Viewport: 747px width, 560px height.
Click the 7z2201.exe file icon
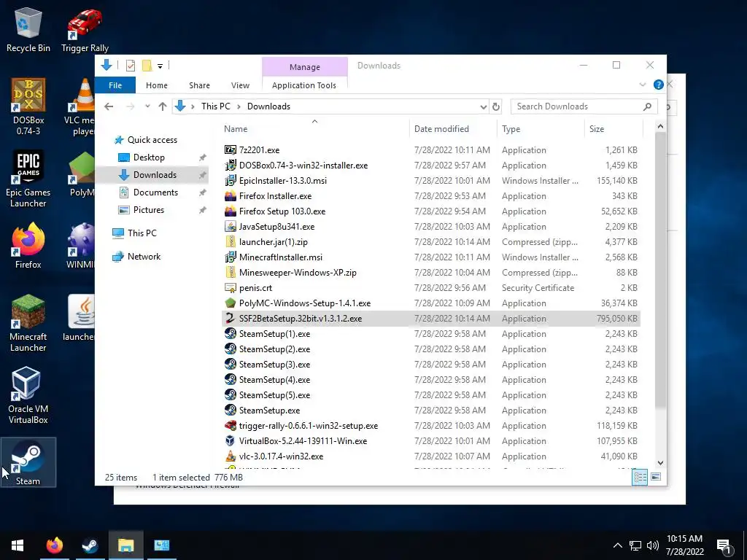(230, 150)
